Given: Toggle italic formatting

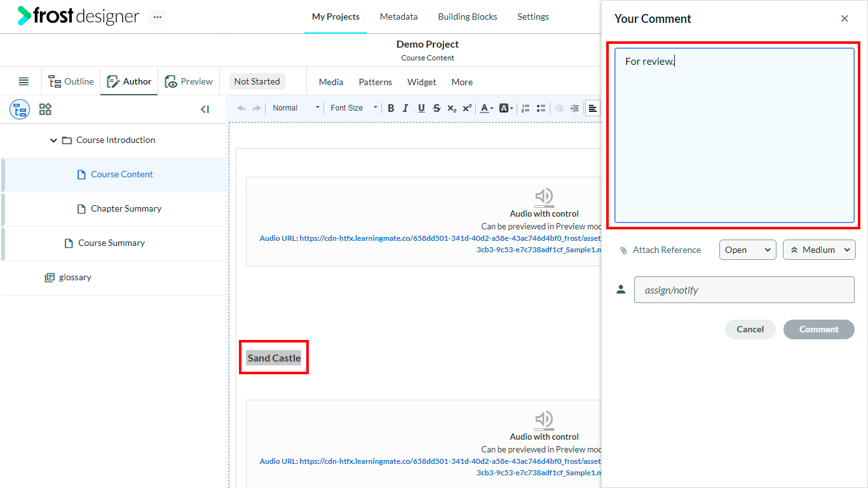Looking at the screenshot, I should pos(405,108).
